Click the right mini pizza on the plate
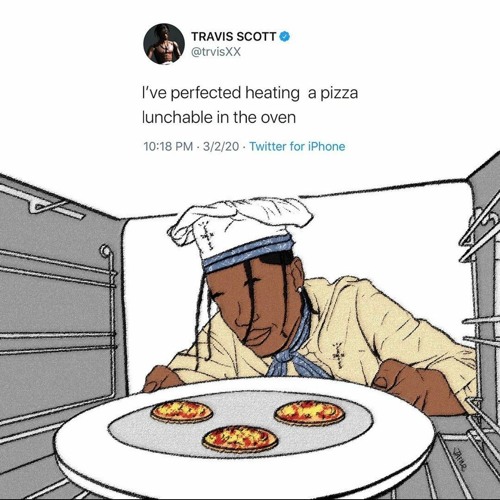 [x=310, y=413]
